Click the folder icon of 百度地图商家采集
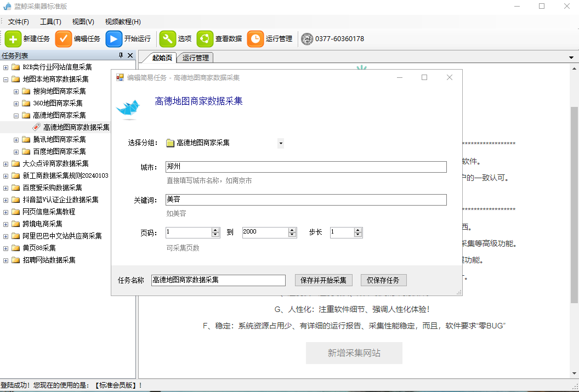 (26, 152)
